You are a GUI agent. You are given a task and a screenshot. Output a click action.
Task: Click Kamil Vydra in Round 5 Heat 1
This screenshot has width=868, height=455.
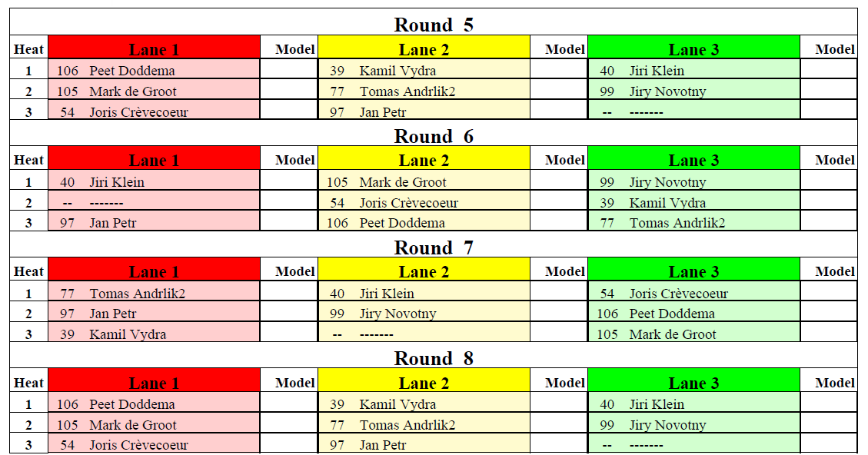397,71
